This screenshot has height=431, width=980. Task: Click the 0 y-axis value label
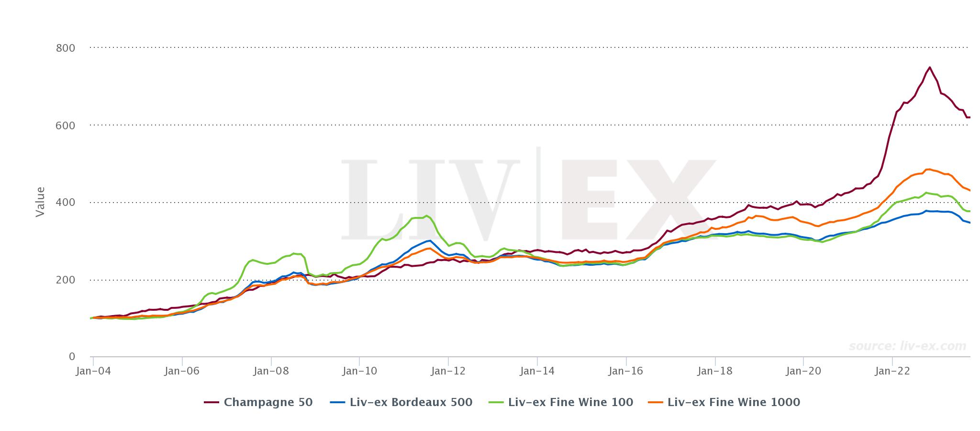[72, 357]
